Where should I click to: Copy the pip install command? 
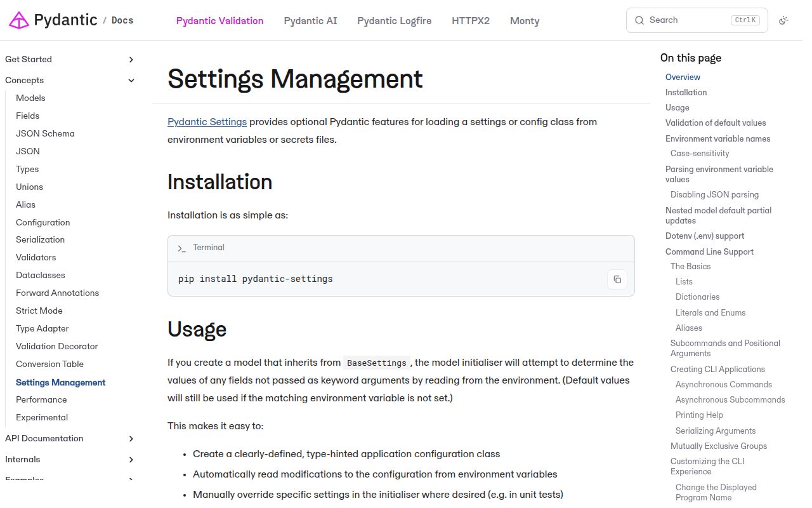(617, 279)
